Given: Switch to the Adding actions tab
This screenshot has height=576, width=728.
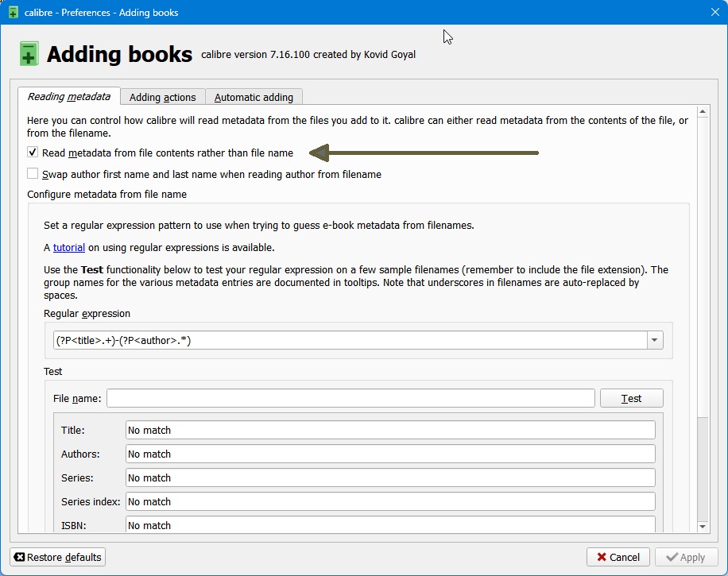Looking at the screenshot, I should coord(162,97).
